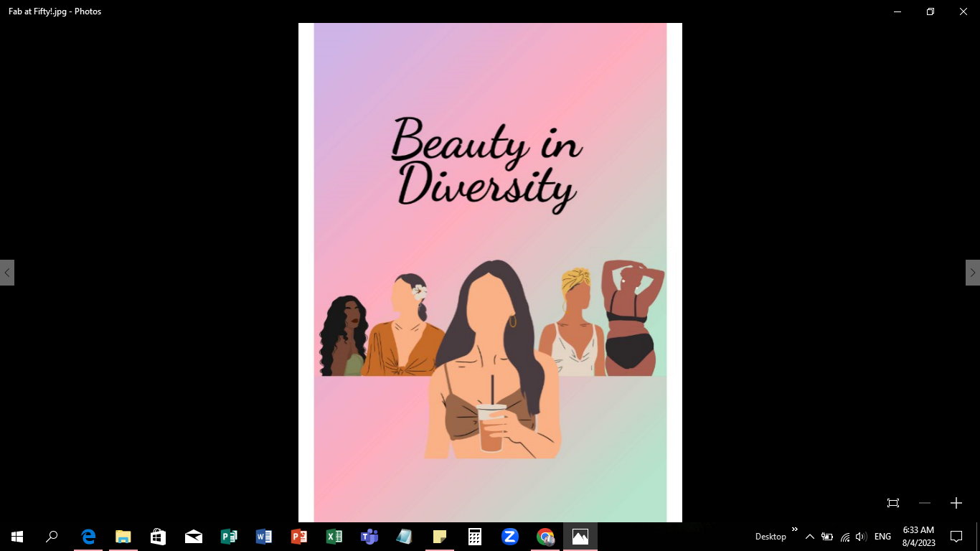
Task: Open File Explorer from the taskbar
Action: click(x=123, y=536)
